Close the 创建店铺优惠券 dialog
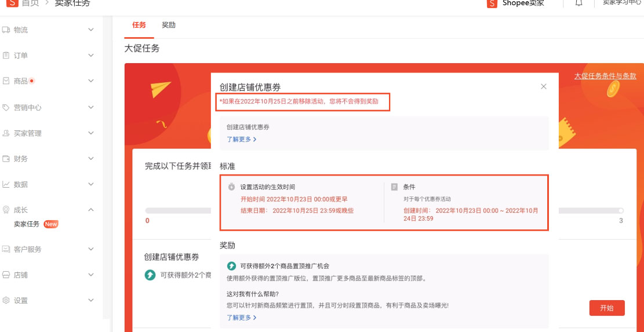Screen dimensions: 644x332 click(x=543, y=87)
